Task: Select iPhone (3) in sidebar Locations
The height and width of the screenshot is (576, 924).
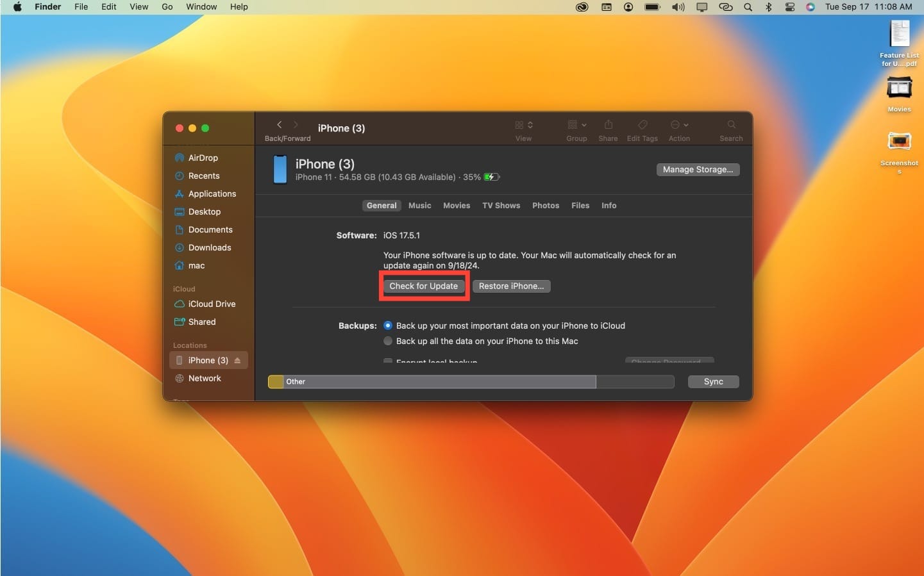Action: (x=208, y=360)
